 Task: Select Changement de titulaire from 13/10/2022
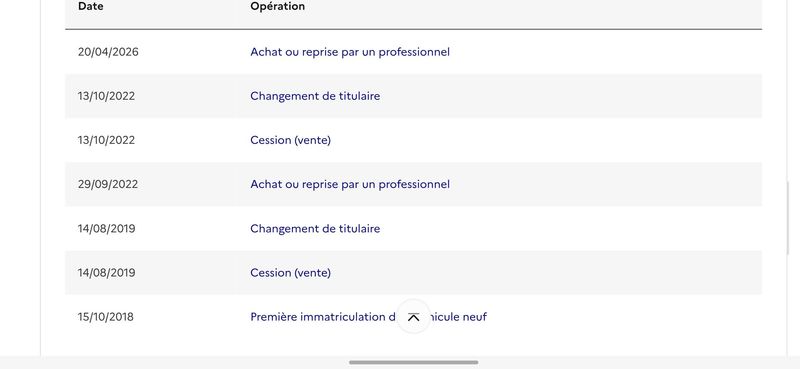click(315, 96)
